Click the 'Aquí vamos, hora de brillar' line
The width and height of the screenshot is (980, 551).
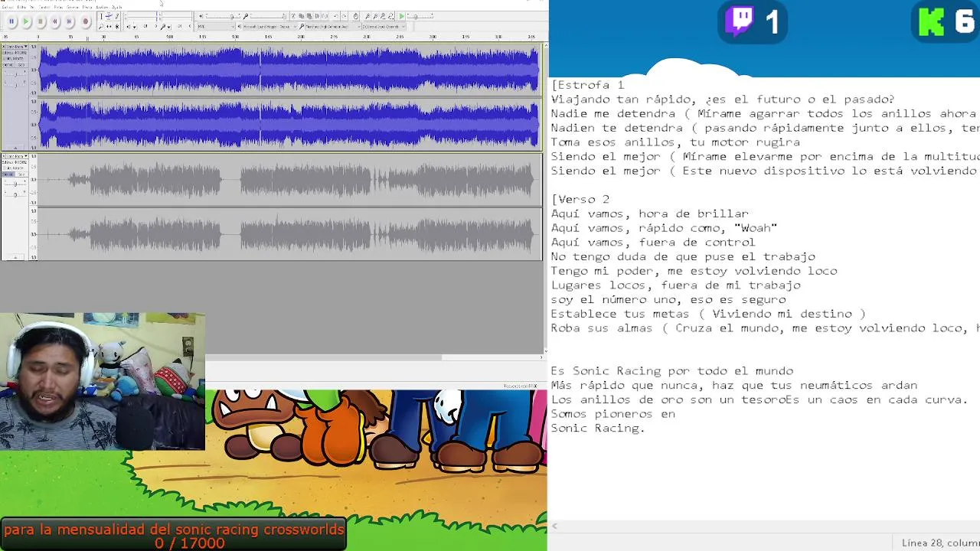(649, 214)
